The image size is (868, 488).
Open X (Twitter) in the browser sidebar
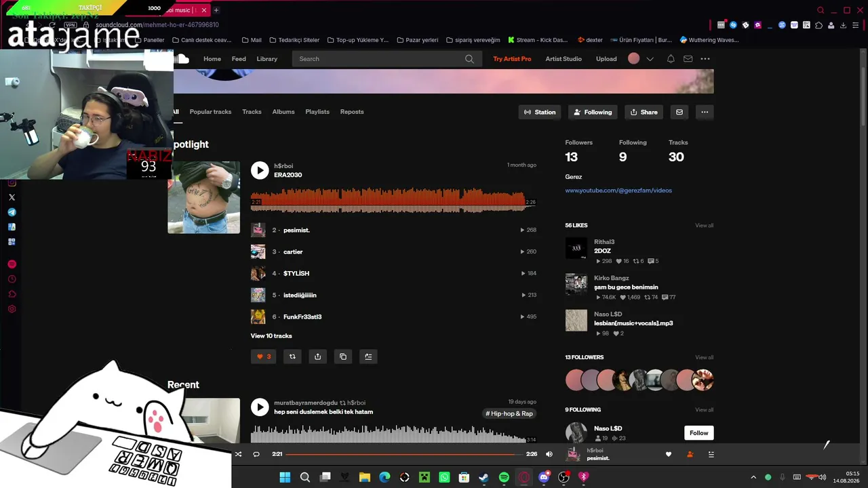coord(12,197)
